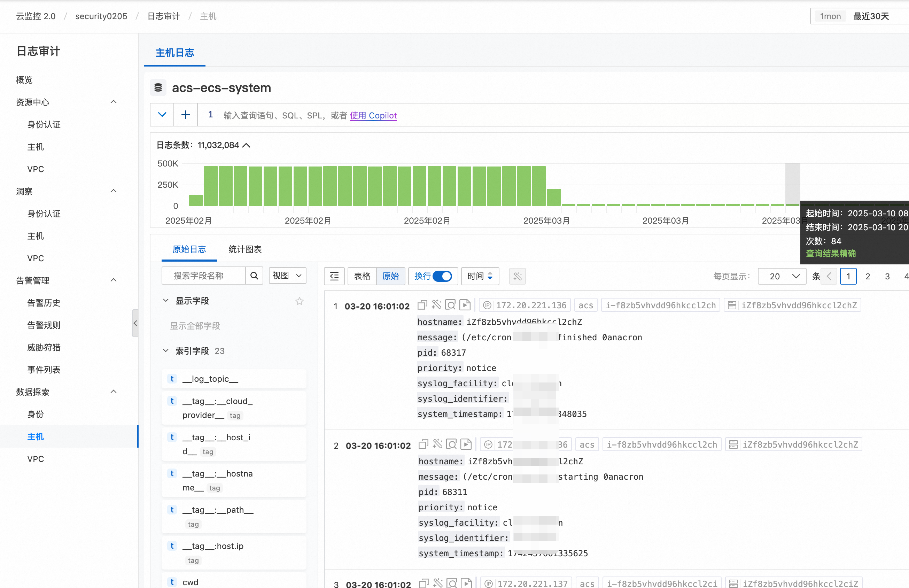Open 告警规则 in the sidebar
The width and height of the screenshot is (909, 588).
click(44, 325)
